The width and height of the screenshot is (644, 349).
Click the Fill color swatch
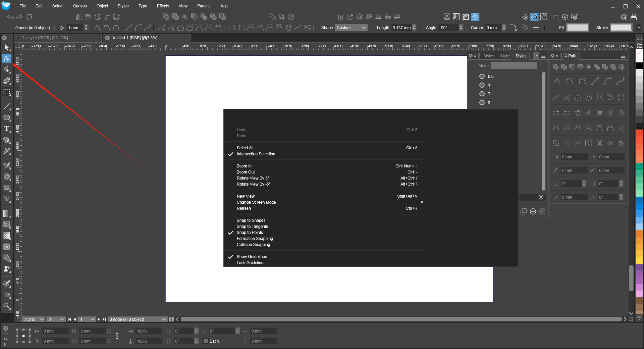(577, 28)
